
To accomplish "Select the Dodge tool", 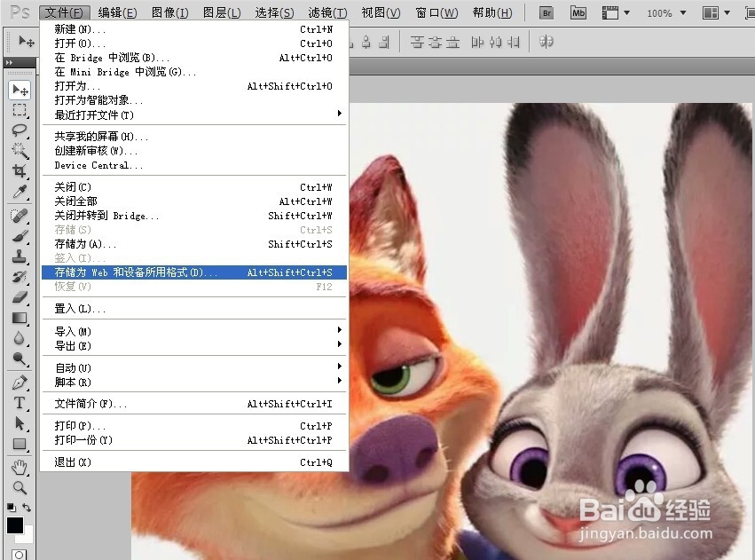I will tap(20, 359).
